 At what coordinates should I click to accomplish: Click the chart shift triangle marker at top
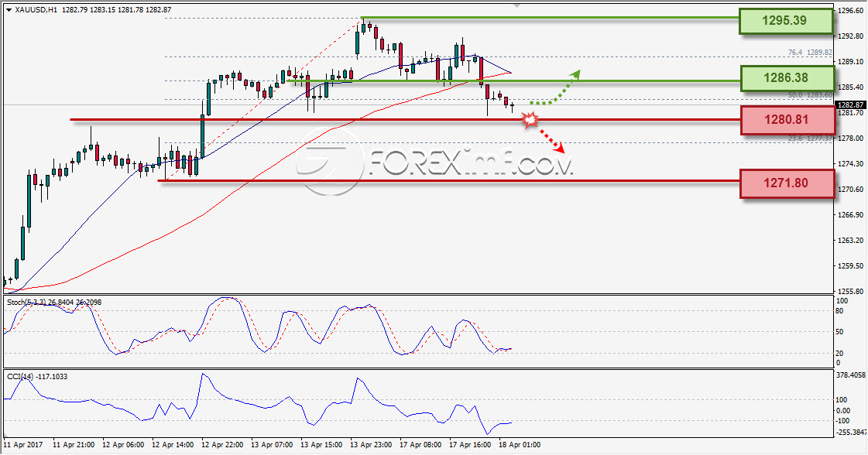pos(516,5)
